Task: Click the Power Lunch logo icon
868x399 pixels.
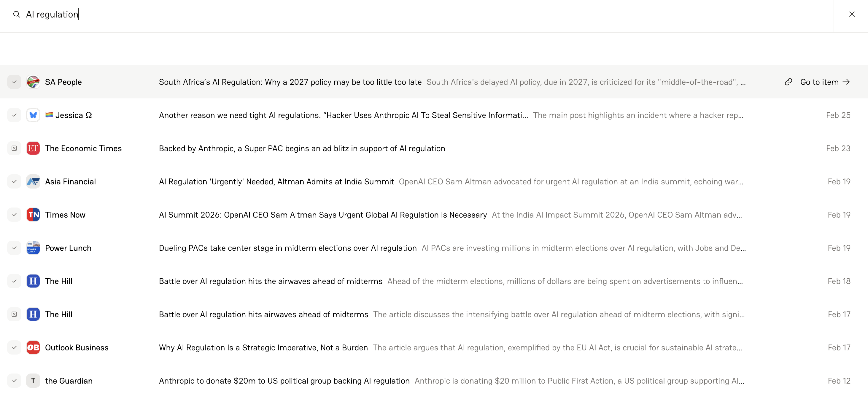Action: (33, 248)
